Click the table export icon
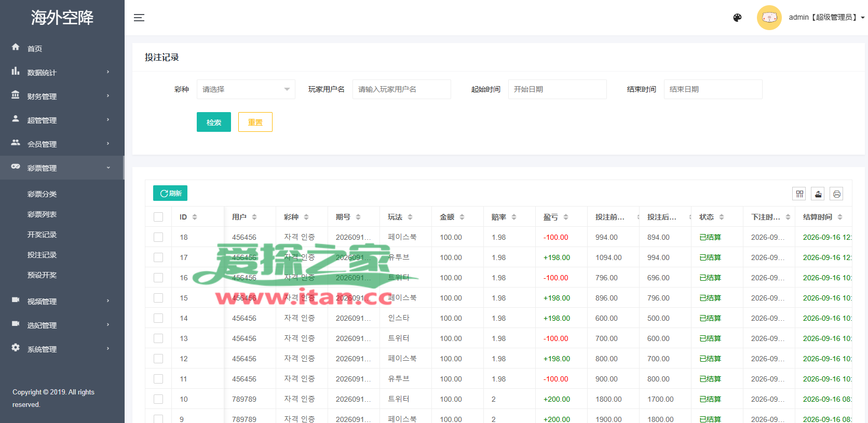Screen dimensions: 868x423 point(818,194)
